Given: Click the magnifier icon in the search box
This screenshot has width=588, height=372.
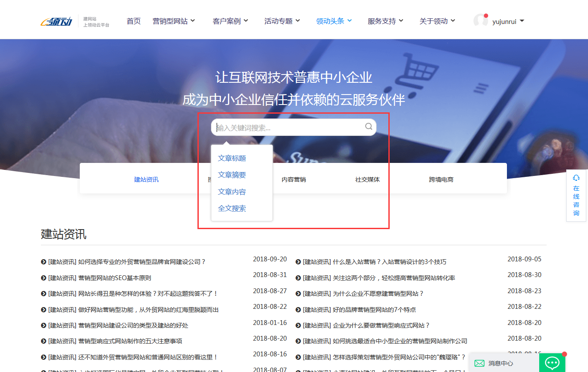Looking at the screenshot, I should [368, 127].
